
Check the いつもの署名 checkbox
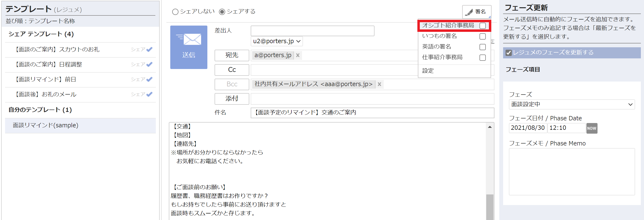coord(482,36)
